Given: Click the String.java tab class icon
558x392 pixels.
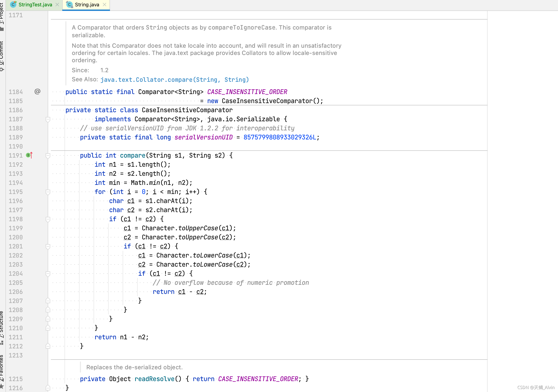Looking at the screenshot, I should pyautogui.click(x=70, y=4).
